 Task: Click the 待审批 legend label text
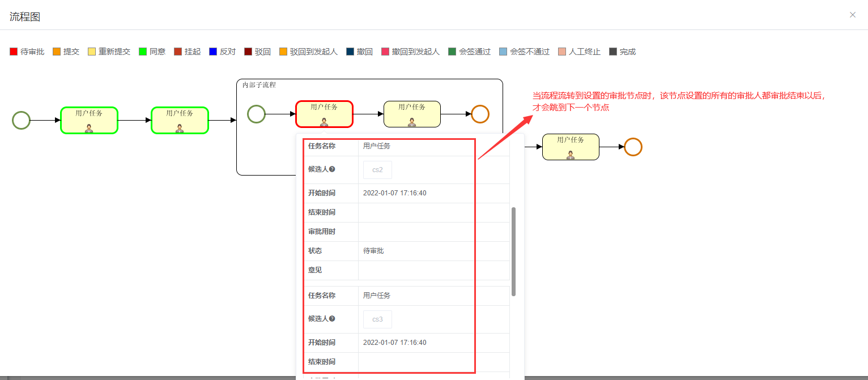coord(32,52)
